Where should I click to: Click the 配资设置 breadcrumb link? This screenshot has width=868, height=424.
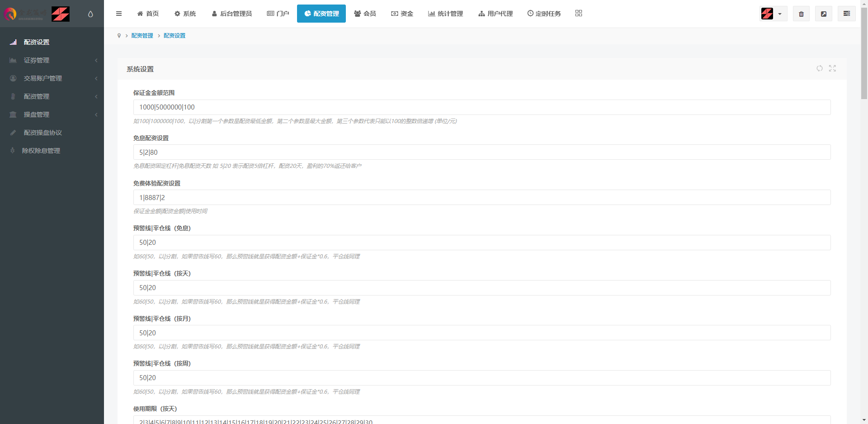175,36
